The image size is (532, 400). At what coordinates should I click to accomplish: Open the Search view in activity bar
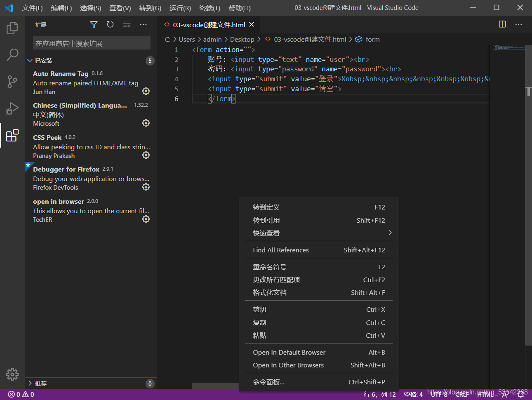point(12,54)
